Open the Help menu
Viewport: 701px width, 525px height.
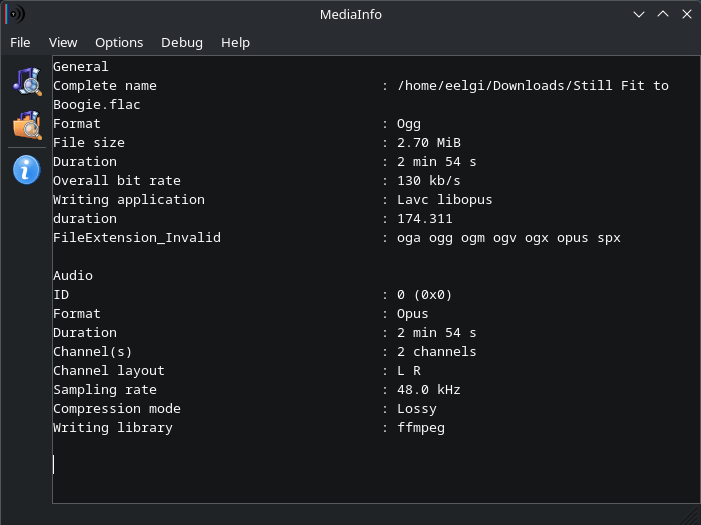[x=235, y=42]
